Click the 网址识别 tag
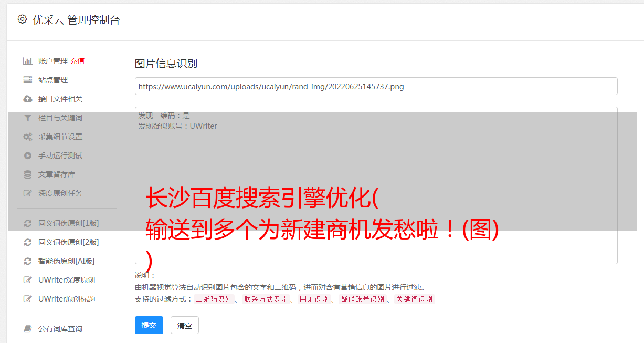 (314, 299)
